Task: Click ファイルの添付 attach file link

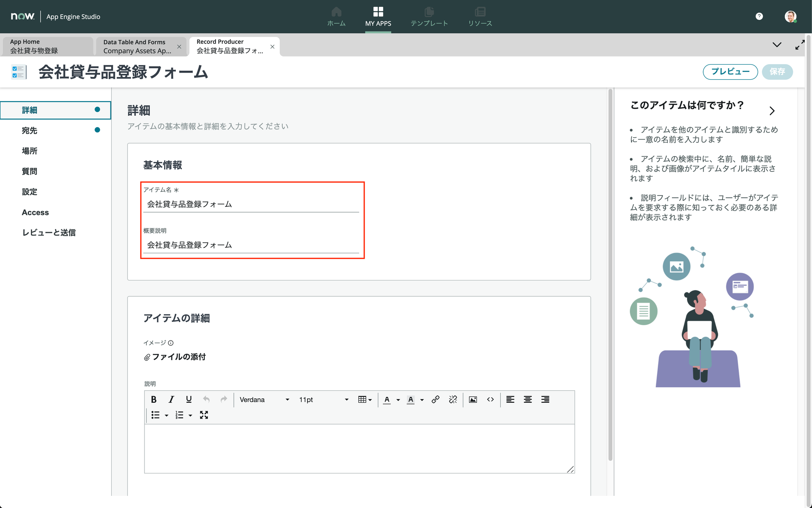Action: (x=175, y=357)
